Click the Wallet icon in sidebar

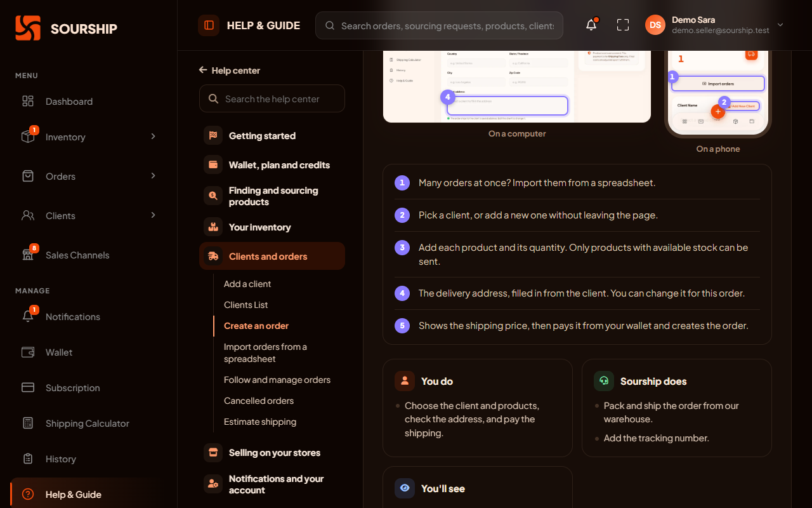[28, 352]
